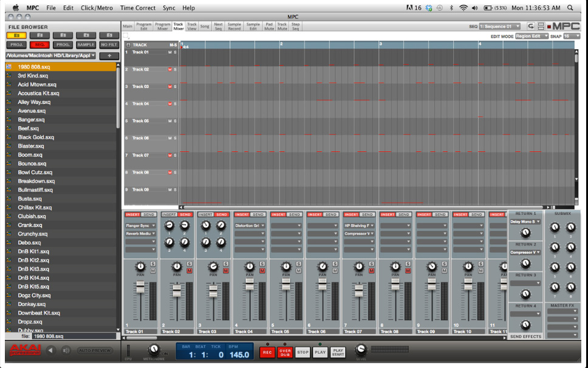The height and width of the screenshot is (368, 588).
Task: Click the PLAY transport button
Action: coord(320,352)
